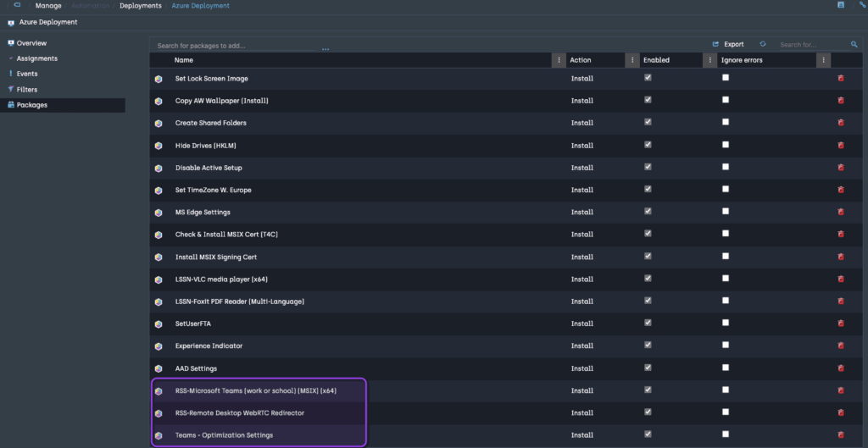The width and height of the screenshot is (868, 448).
Task: Disable the Copy AW Wallpaper package
Action: tap(648, 100)
